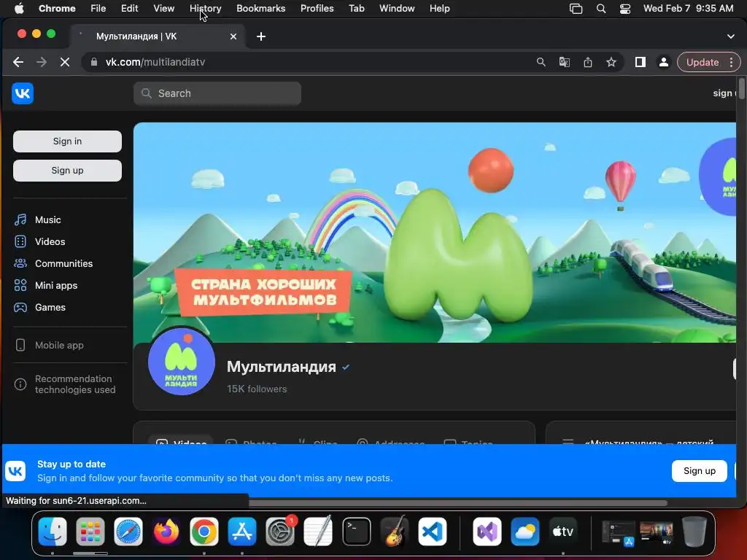Image resolution: width=747 pixels, height=560 pixels.
Task: Open Apple TV from the Dock
Action: 562,532
